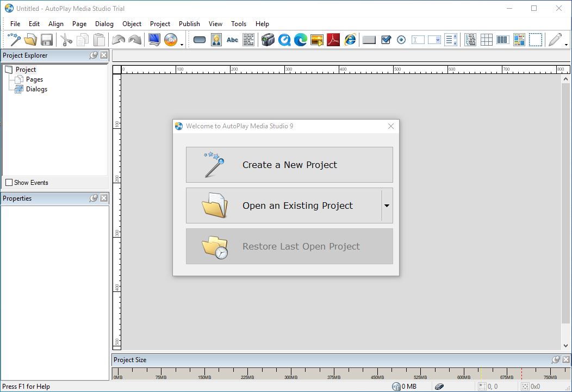This screenshot has width=572, height=392.
Task: Open the Object menu
Action: coord(132,24)
